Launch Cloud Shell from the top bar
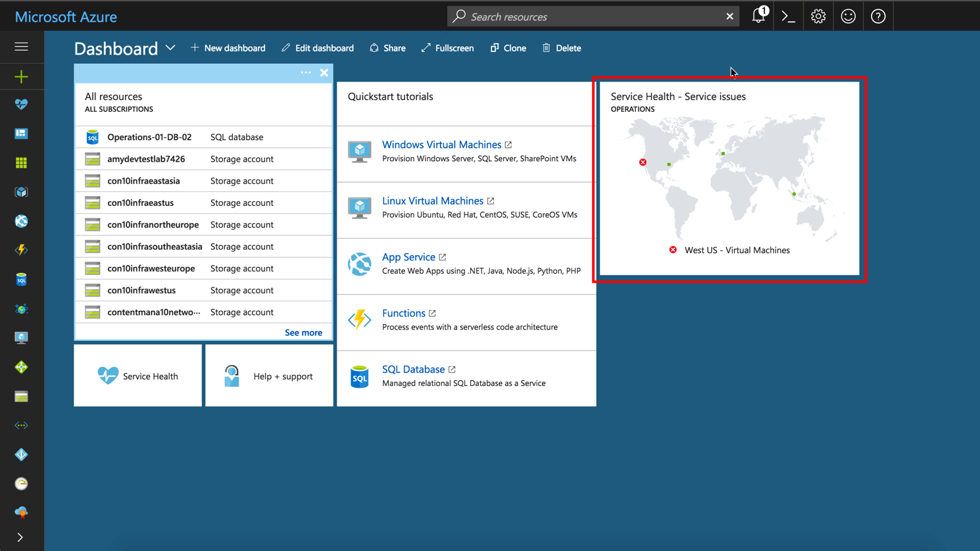Screen dimensions: 980x551 (788, 16)
